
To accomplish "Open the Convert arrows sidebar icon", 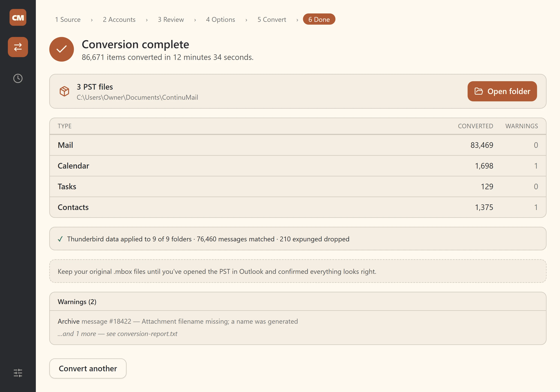I will click(x=18, y=47).
